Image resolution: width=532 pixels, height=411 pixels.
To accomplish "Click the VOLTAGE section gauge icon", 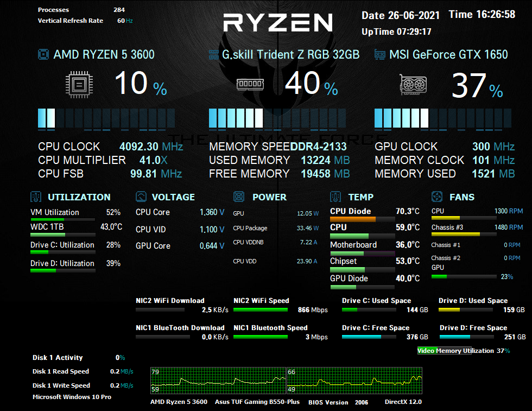I will point(141,197).
